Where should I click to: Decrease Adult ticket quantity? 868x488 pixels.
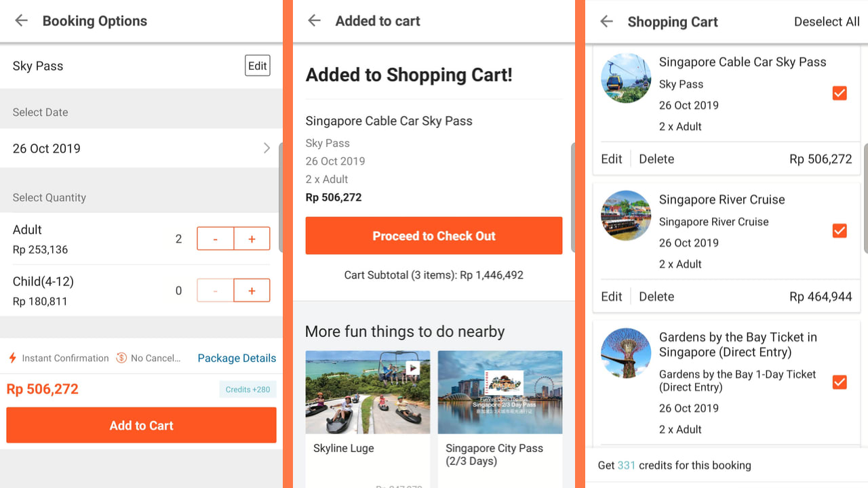[216, 239]
